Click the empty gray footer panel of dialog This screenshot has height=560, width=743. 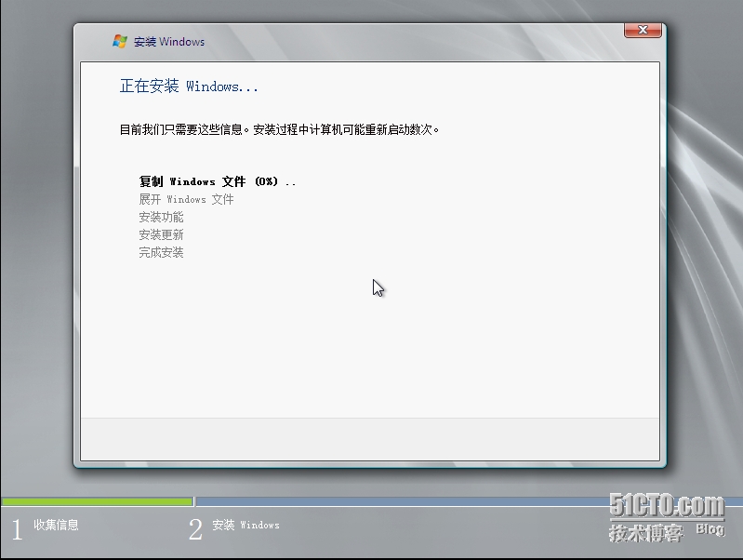370,438
